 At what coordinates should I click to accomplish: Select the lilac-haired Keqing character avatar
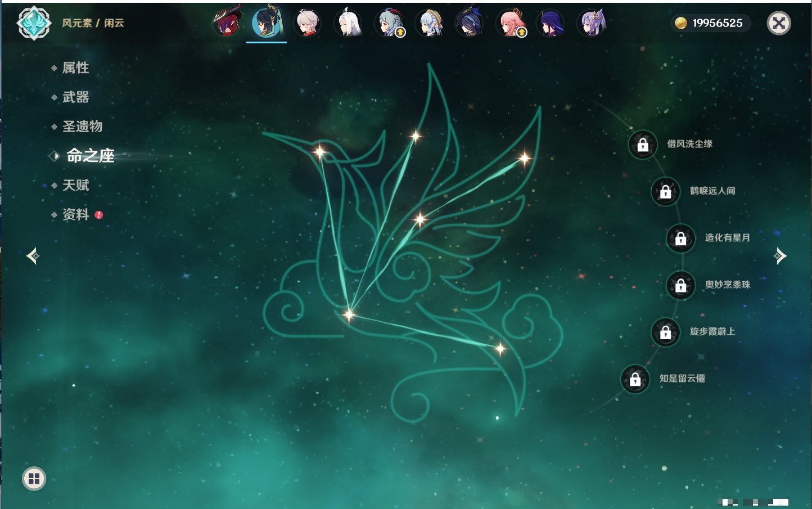point(592,22)
